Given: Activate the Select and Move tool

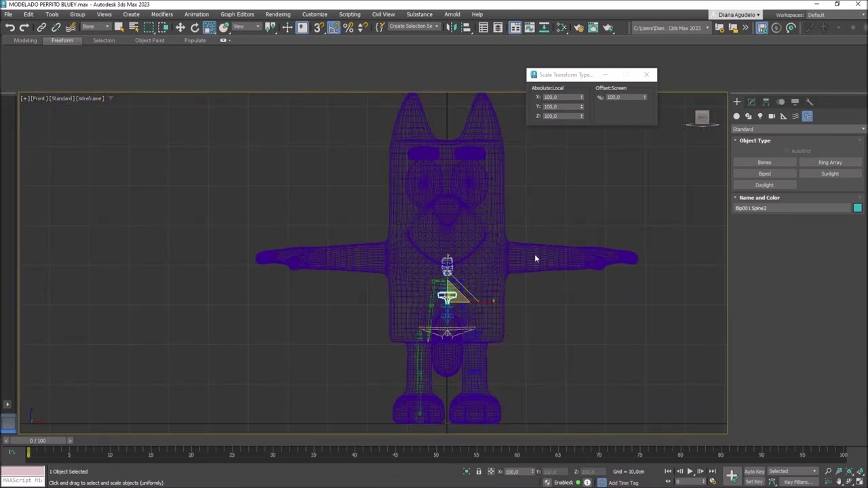Looking at the screenshot, I should 180,27.
